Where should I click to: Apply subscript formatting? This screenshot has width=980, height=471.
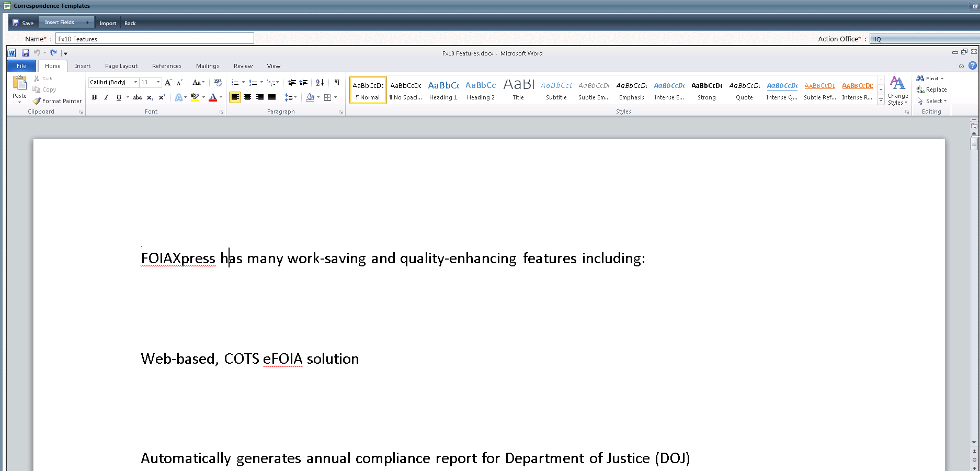pos(150,97)
